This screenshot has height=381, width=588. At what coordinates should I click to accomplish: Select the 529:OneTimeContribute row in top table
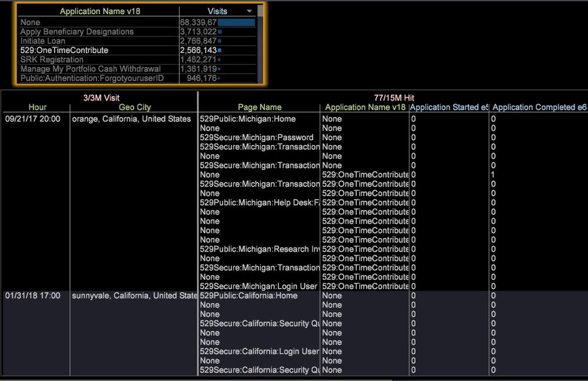(x=64, y=51)
